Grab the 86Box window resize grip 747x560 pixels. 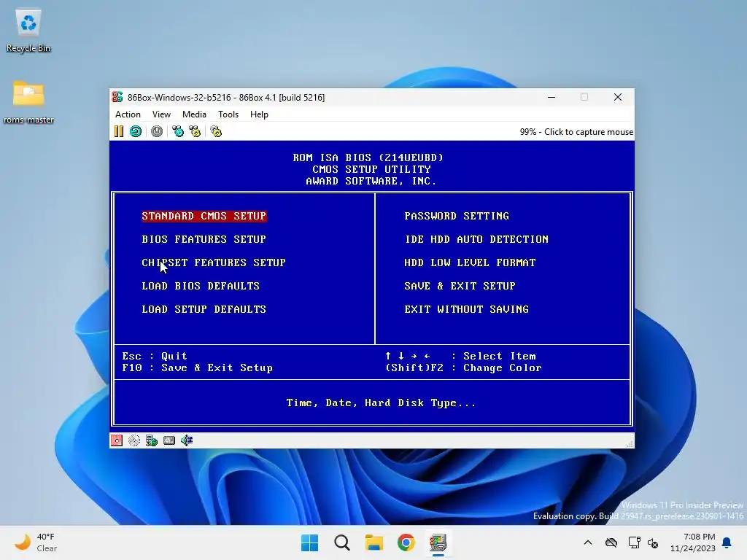630,444
